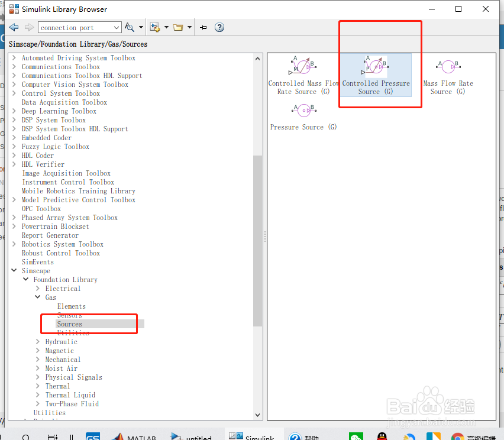This screenshot has width=504, height=440.
Task: Select Data Acquisition Toolbox
Action: [64, 102]
